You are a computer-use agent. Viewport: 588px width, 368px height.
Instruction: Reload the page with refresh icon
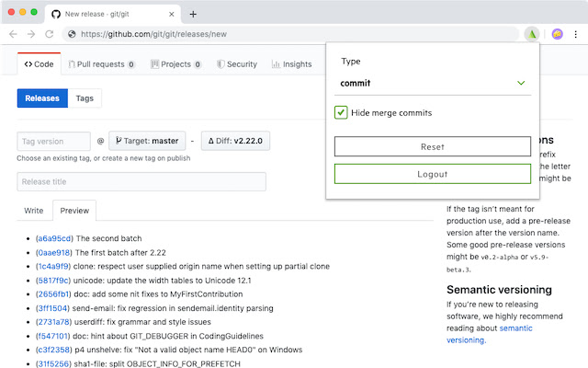pos(49,34)
